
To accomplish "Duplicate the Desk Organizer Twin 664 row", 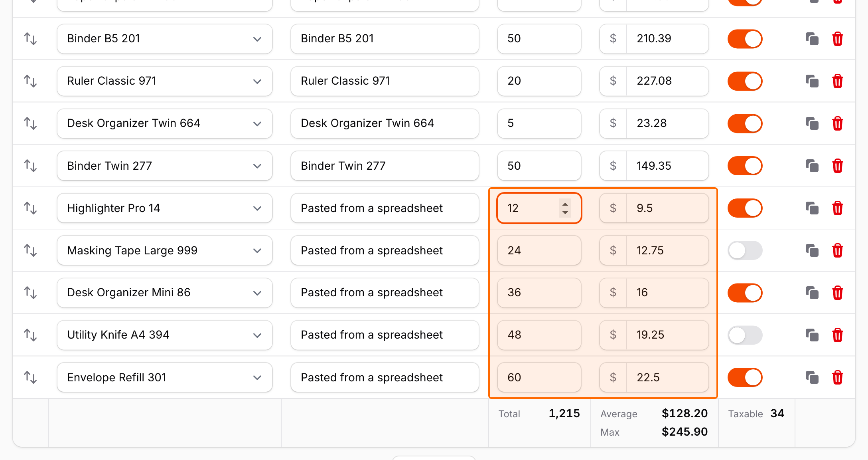I will click(812, 124).
